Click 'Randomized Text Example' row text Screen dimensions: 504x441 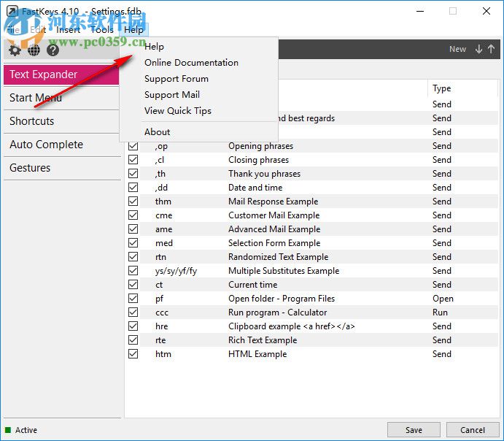279,257
